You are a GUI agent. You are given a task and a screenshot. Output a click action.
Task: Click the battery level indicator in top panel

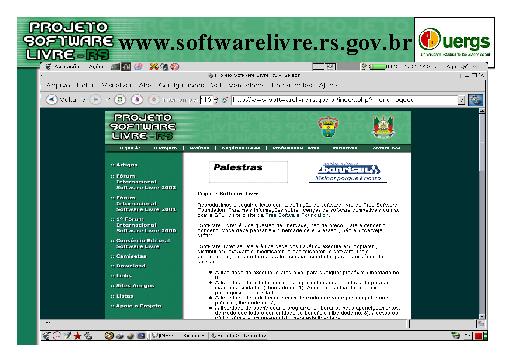click(x=377, y=67)
